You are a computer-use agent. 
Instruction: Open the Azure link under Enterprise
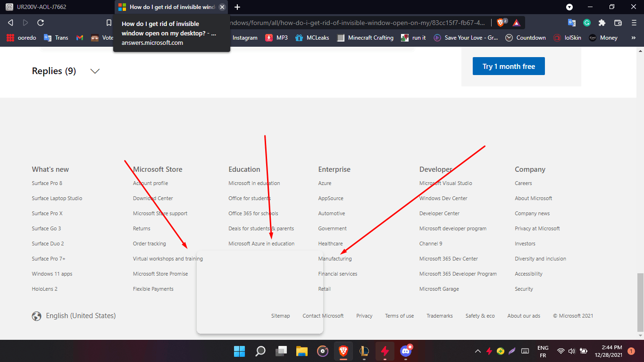(x=325, y=183)
